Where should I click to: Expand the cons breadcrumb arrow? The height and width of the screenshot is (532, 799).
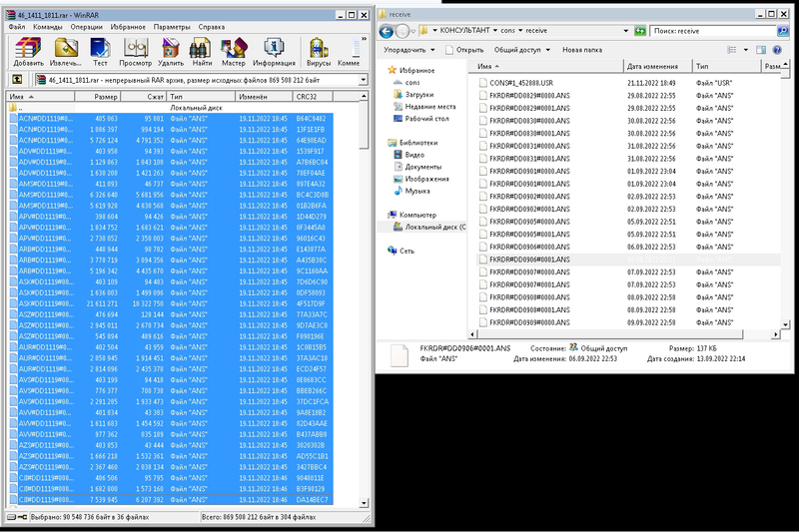(520, 31)
